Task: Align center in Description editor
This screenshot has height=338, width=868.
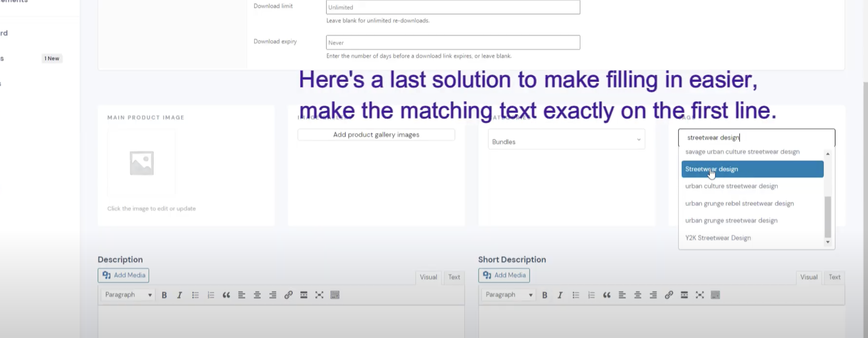Action: [257, 295]
